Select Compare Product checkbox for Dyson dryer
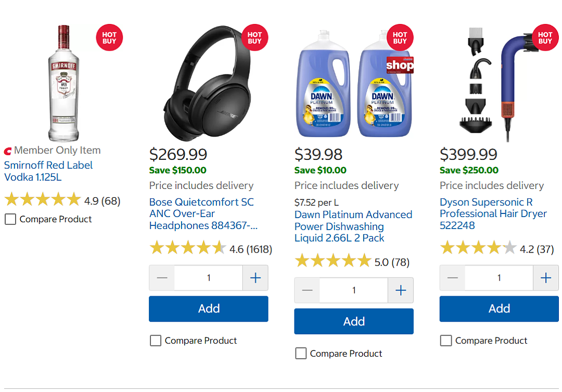Screen dimensions: 562x392 click(446, 340)
